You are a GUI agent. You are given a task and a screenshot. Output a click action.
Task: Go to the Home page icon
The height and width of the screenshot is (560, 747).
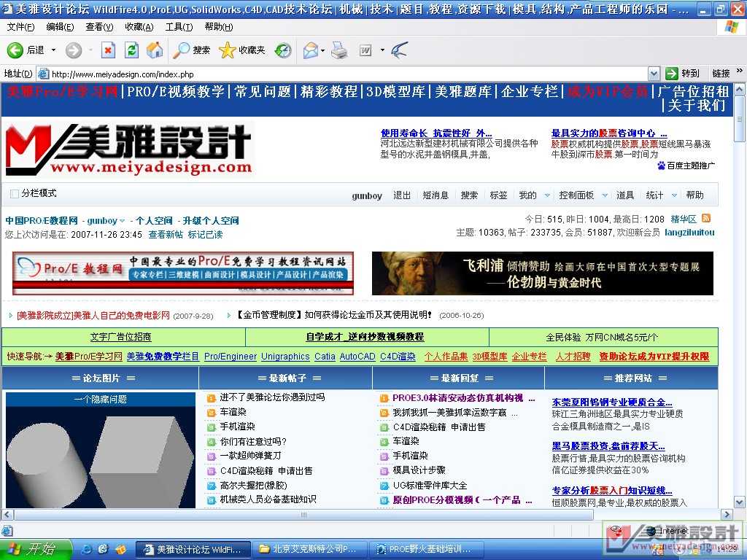pos(155,50)
